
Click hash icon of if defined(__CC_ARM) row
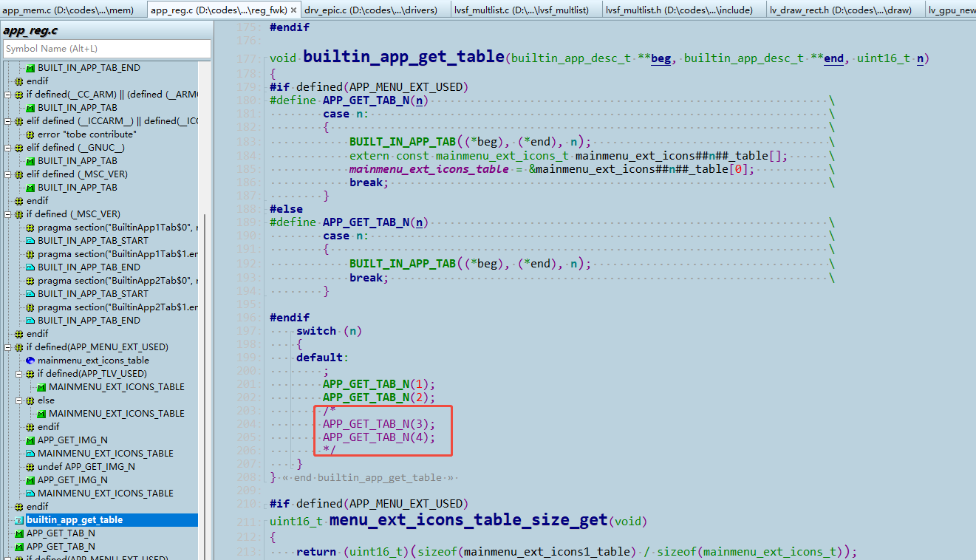pos(19,95)
